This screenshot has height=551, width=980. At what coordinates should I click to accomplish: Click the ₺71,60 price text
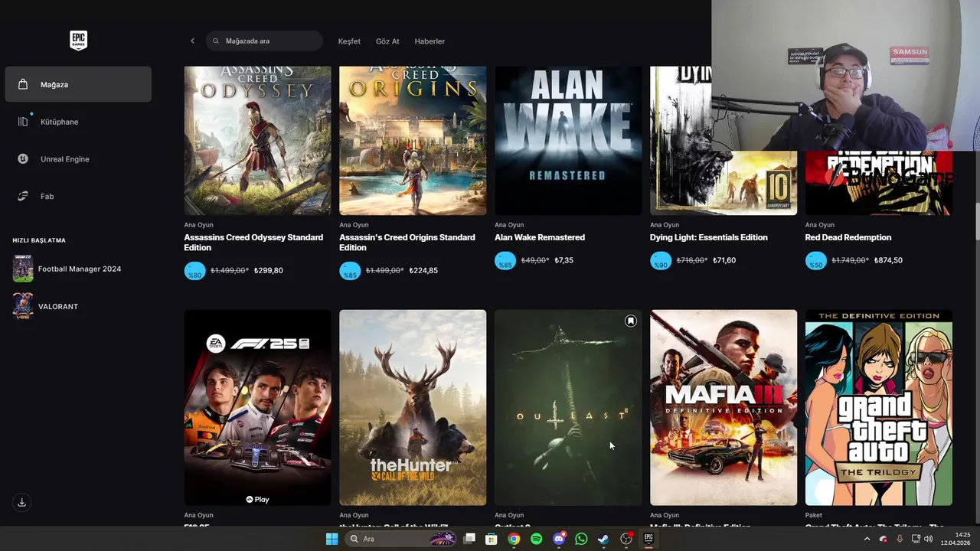coord(724,261)
